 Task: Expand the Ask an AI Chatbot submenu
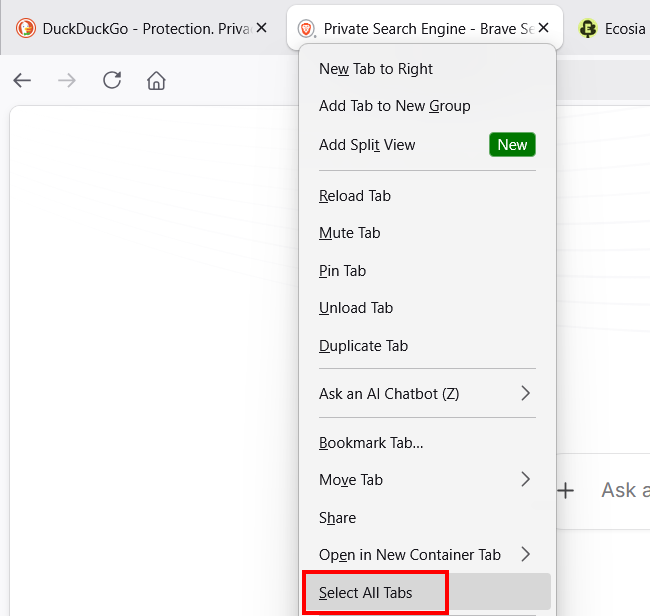[x=427, y=393]
